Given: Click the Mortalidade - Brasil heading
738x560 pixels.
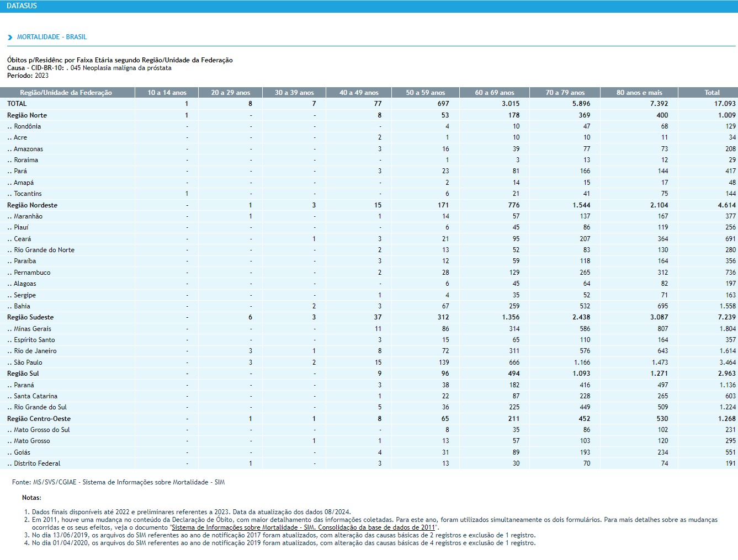Looking at the screenshot, I should pyautogui.click(x=52, y=37).
